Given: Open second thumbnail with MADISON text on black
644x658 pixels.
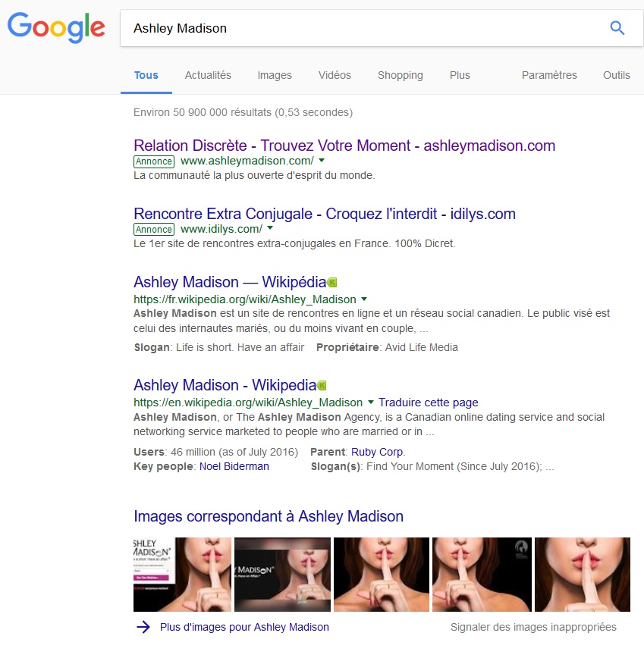Looking at the screenshot, I should [x=282, y=575].
